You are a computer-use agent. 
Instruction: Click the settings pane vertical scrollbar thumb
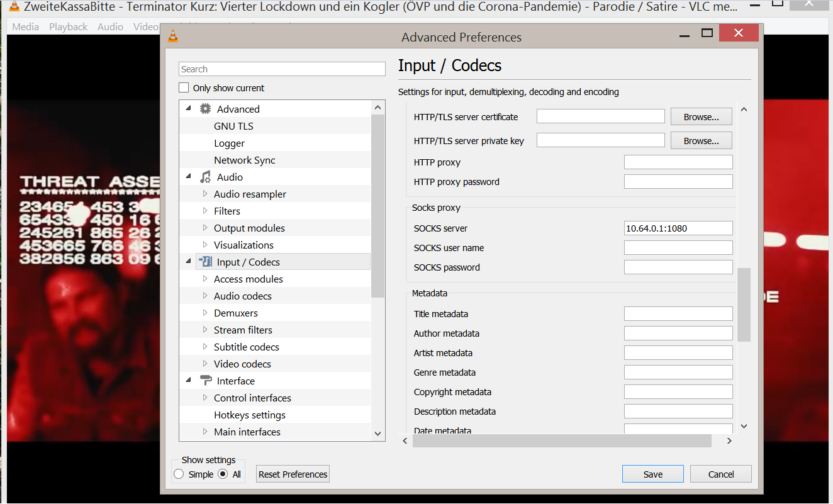pos(744,305)
